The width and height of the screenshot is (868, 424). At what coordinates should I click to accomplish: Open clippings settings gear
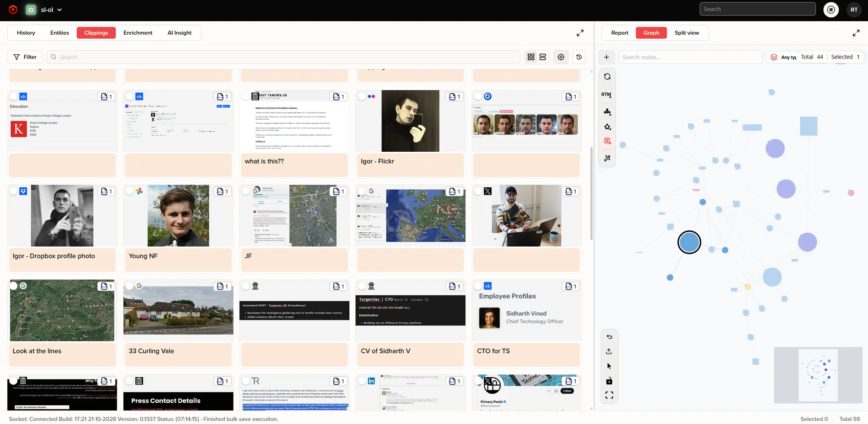pos(561,57)
